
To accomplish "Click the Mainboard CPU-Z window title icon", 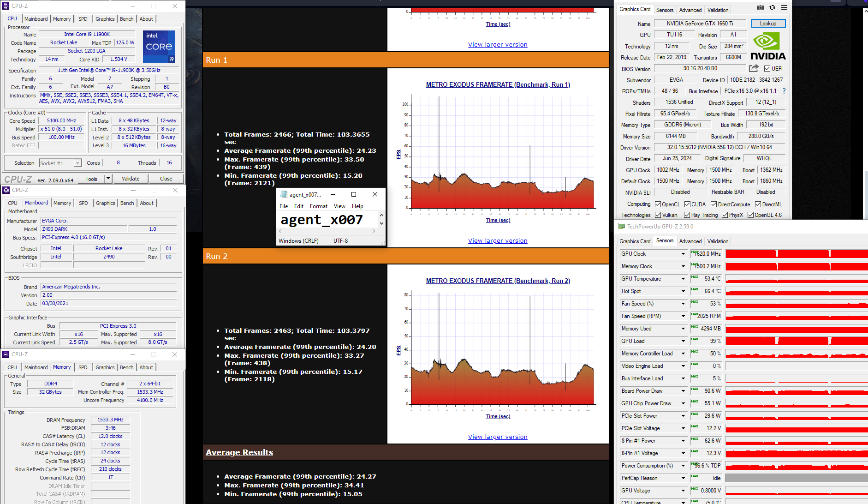I will click(6, 190).
